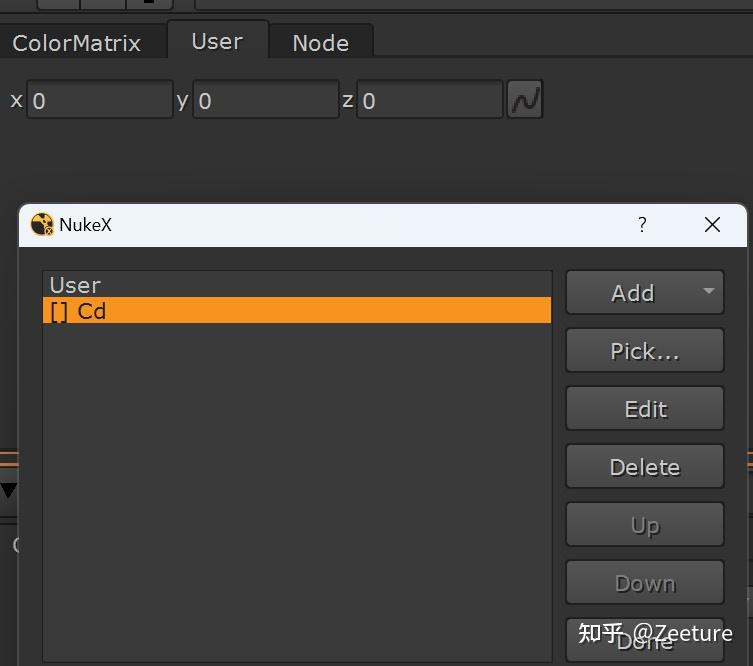
Task: Select the [] Cd knob entry
Action: click(x=296, y=311)
